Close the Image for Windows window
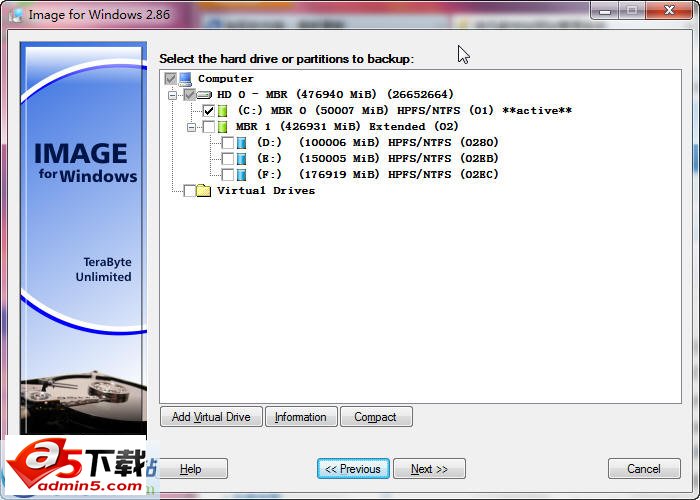 click(x=669, y=10)
